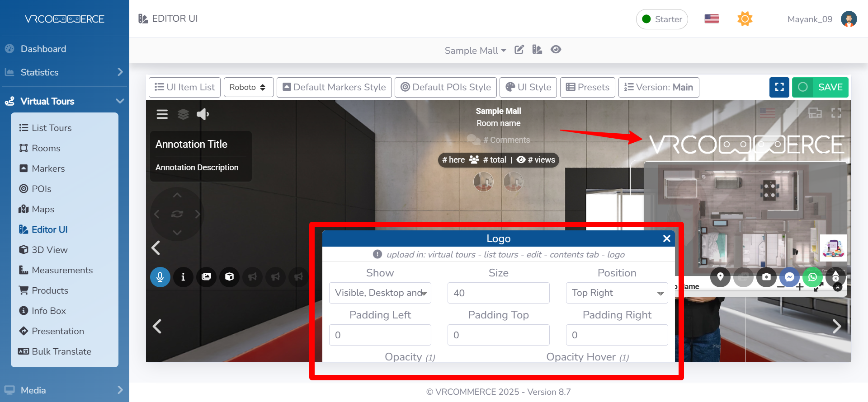868x402 pixels.
Task: Open the Default Markers Style button
Action: [334, 87]
